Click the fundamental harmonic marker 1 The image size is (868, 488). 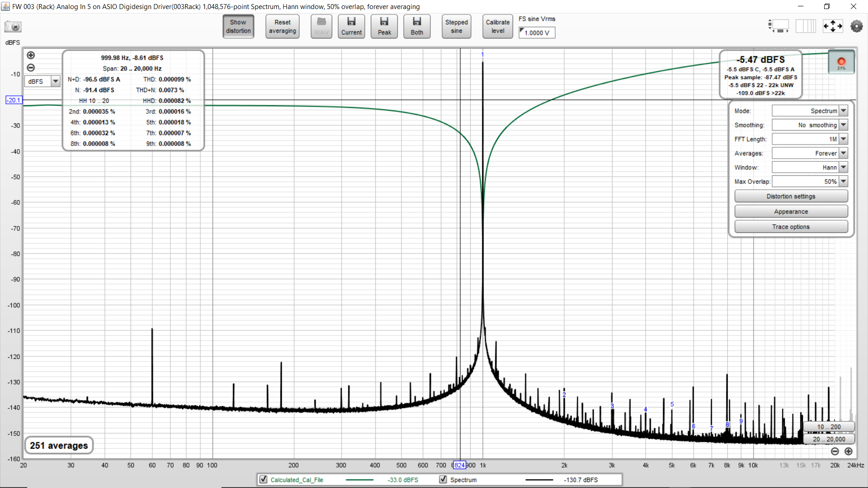tap(482, 54)
